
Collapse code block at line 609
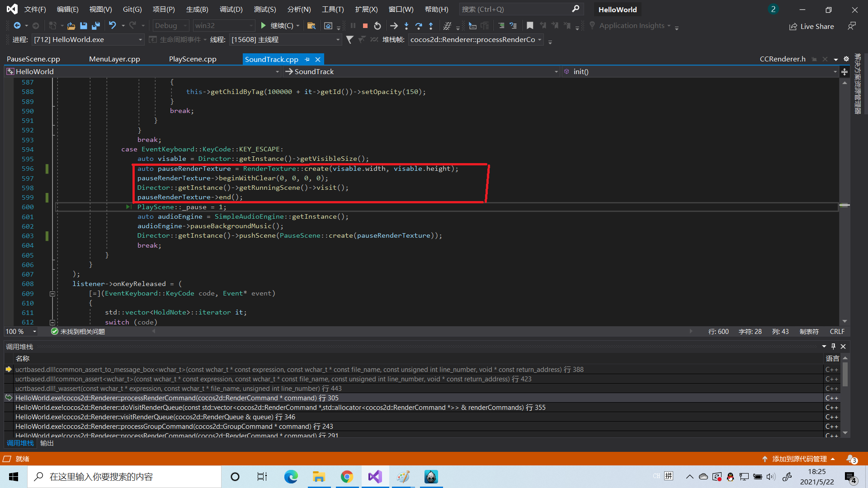tap(52, 294)
